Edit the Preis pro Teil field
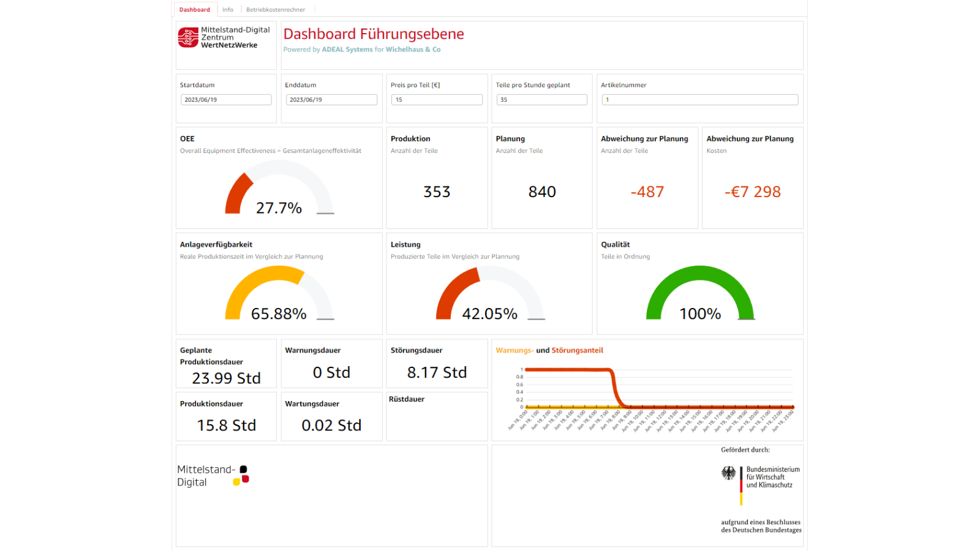The height and width of the screenshot is (551, 980). pyautogui.click(x=437, y=100)
